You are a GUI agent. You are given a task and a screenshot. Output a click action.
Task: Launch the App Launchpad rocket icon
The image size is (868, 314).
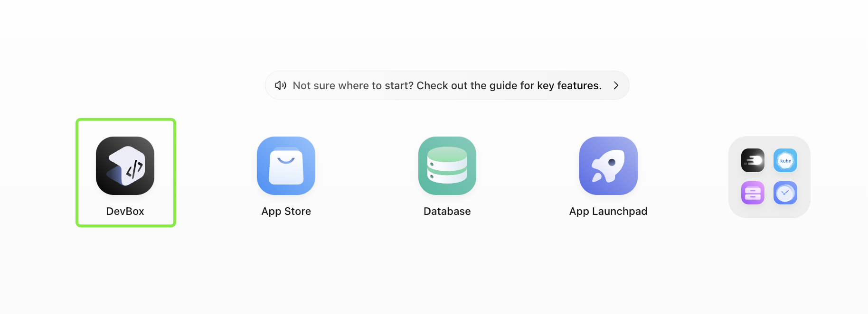click(608, 166)
